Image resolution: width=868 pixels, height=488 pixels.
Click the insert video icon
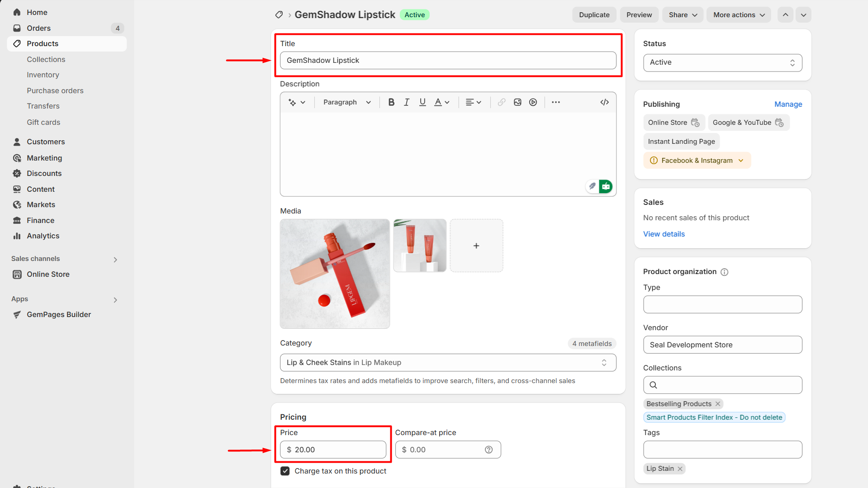(x=533, y=102)
